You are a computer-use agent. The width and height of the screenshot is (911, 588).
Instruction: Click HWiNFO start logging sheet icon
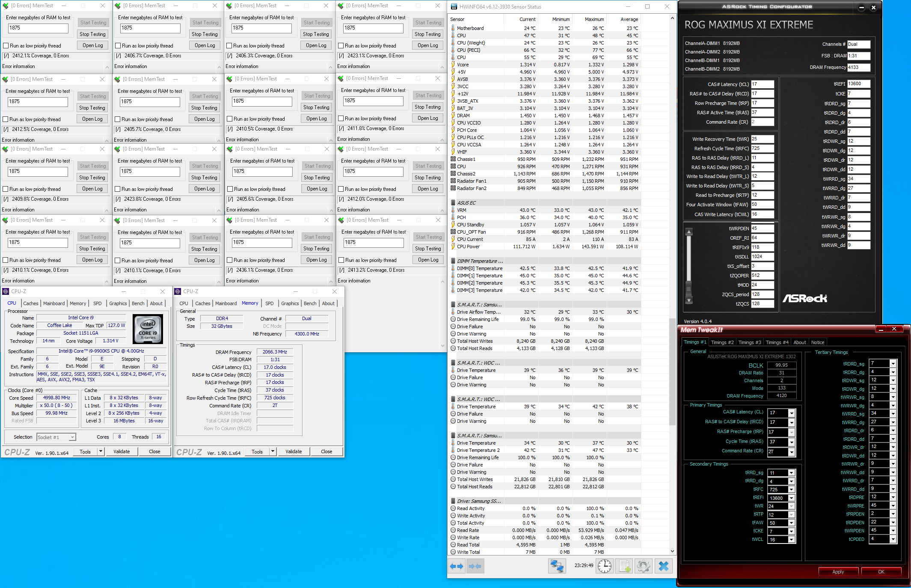point(624,566)
